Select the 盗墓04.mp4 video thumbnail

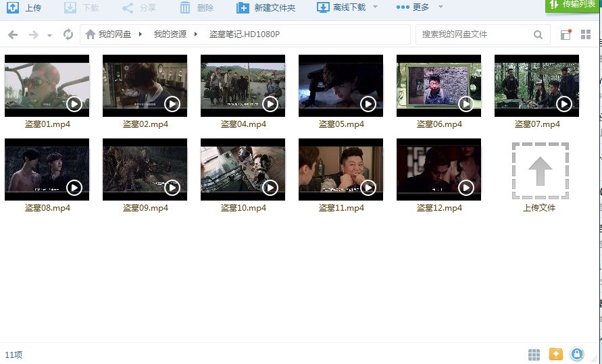[243, 86]
